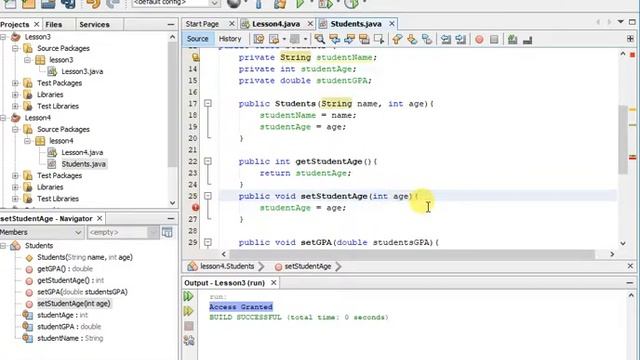Close the Lesson4.java tab

coord(310,24)
